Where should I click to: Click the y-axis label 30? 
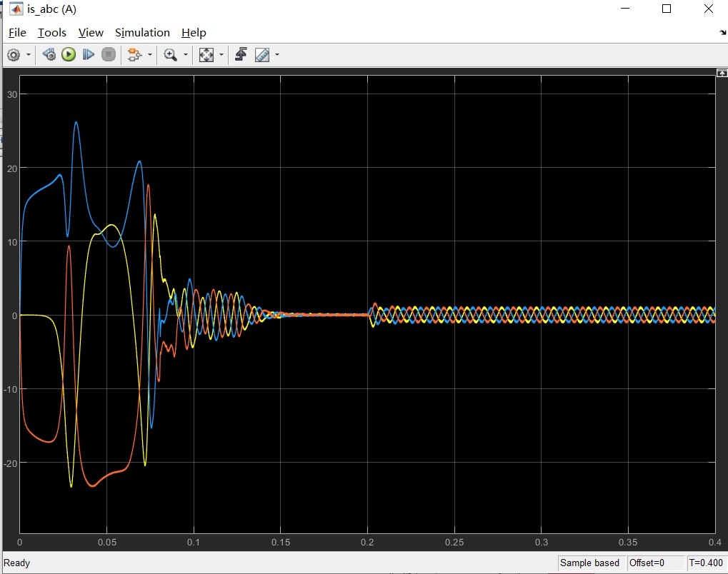tap(12, 95)
